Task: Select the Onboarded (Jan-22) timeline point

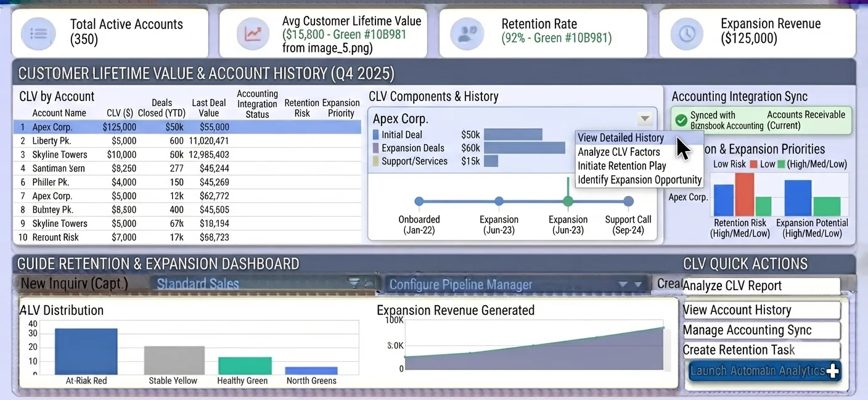Action: click(419, 202)
